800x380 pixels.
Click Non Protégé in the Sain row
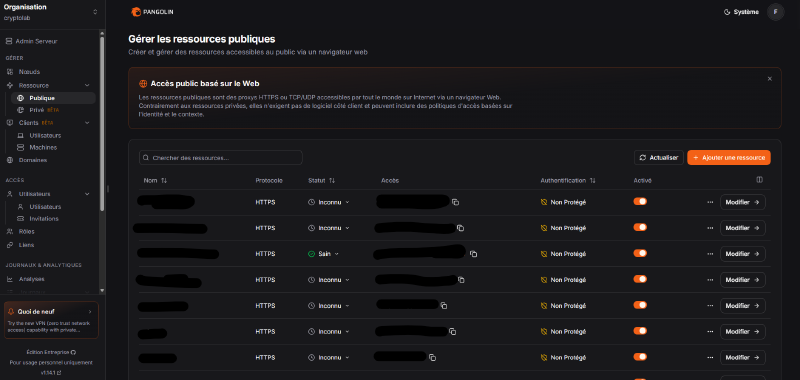563,254
